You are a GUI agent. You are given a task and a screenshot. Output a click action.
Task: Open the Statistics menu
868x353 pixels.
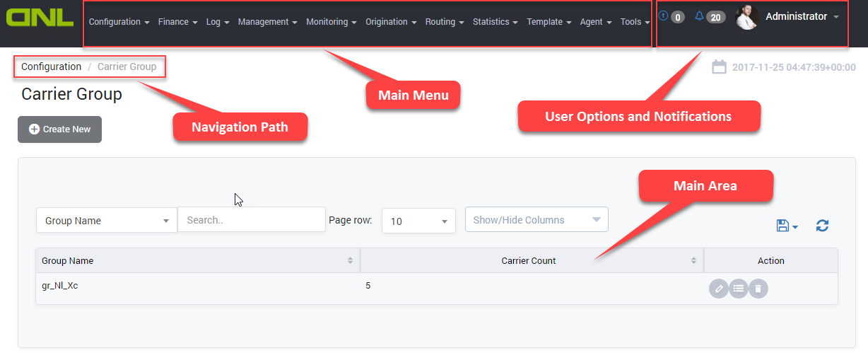point(495,22)
